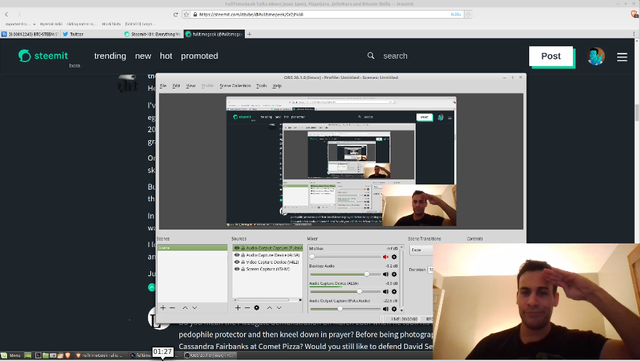Go to the hot posts feed
The image size is (640, 361).
pyautogui.click(x=166, y=56)
